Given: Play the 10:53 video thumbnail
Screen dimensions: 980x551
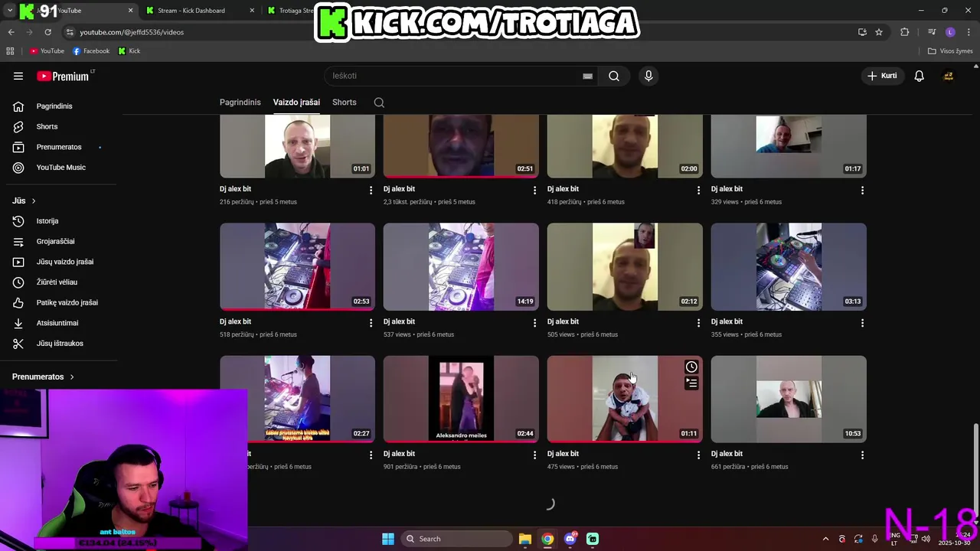Looking at the screenshot, I should pyautogui.click(x=789, y=399).
